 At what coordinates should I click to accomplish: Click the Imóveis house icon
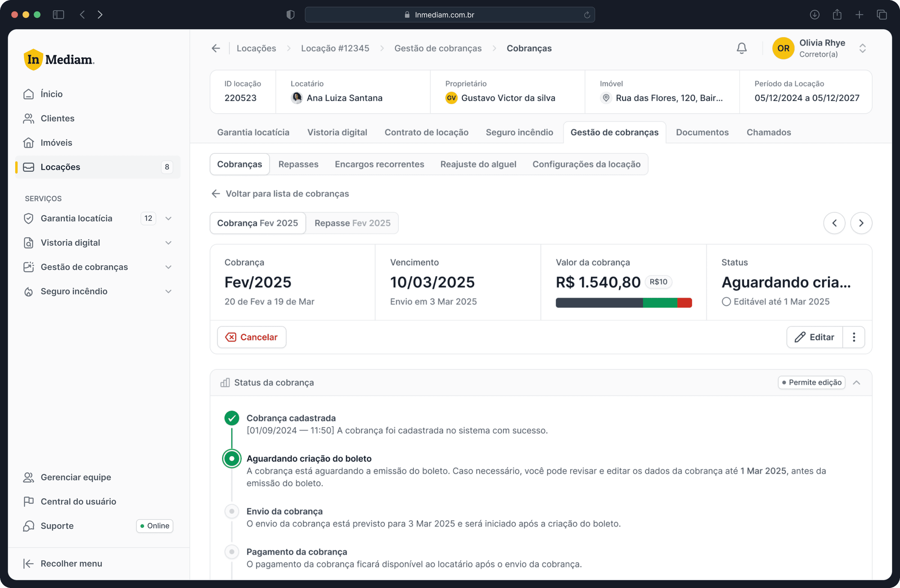(28, 143)
